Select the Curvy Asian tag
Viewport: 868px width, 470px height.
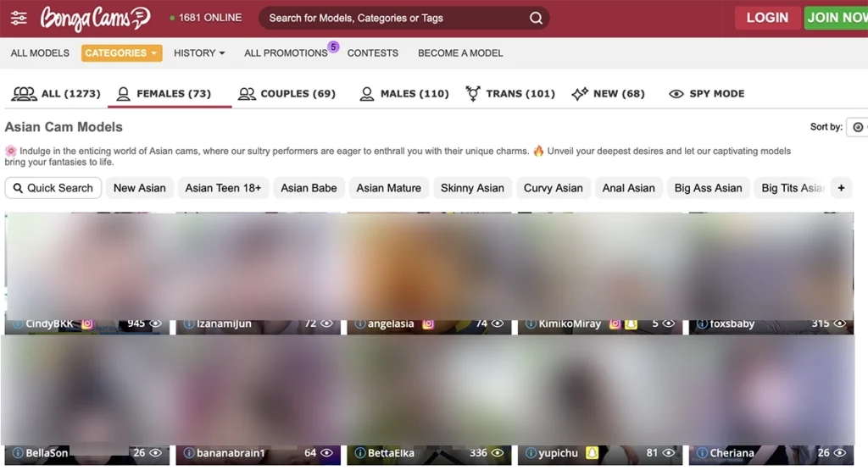[553, 188]
